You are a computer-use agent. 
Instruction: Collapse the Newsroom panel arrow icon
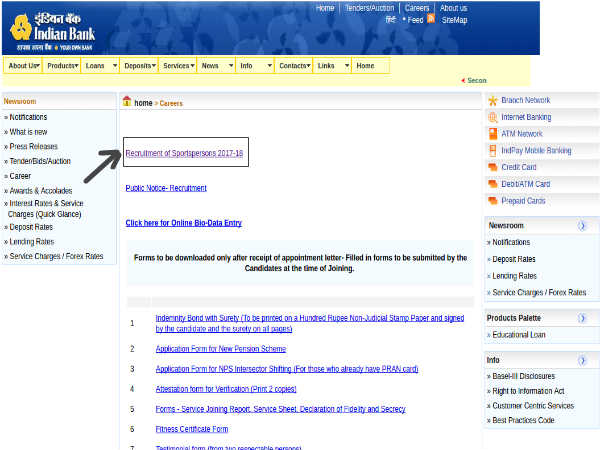click(x=582, y=226)
